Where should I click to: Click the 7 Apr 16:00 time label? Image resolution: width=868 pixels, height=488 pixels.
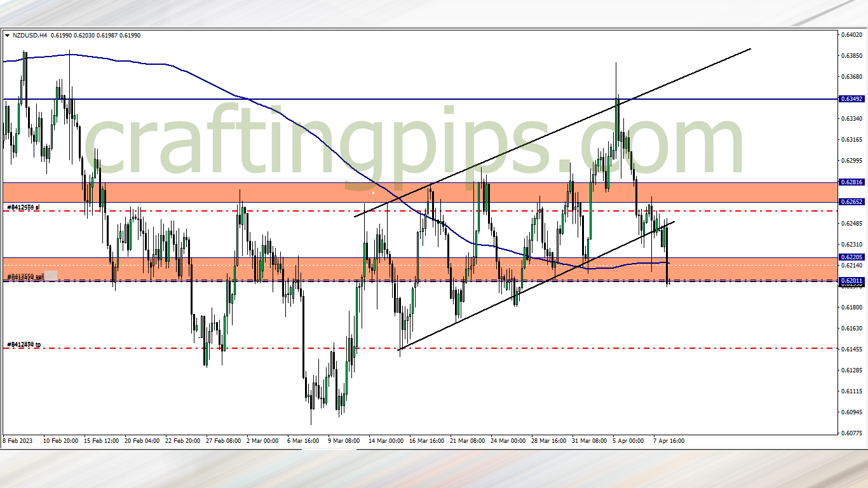[x=669, y=440]
